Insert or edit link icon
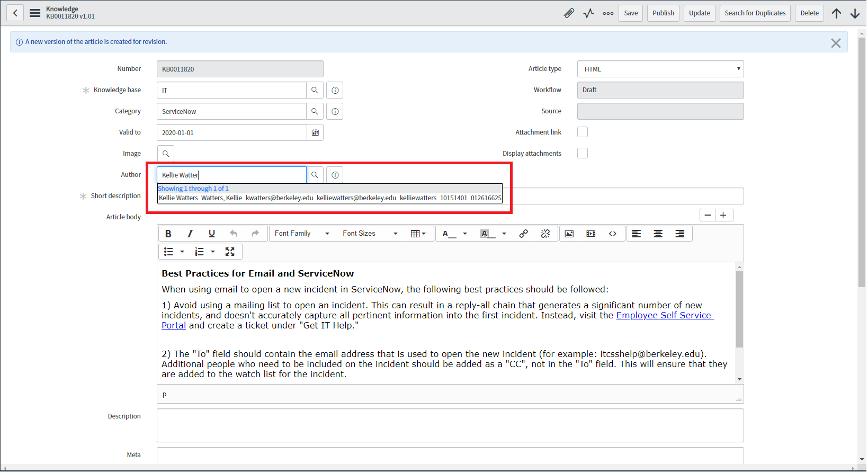The width and height of the screenshot is (868, 472). (x=523, y=234)
